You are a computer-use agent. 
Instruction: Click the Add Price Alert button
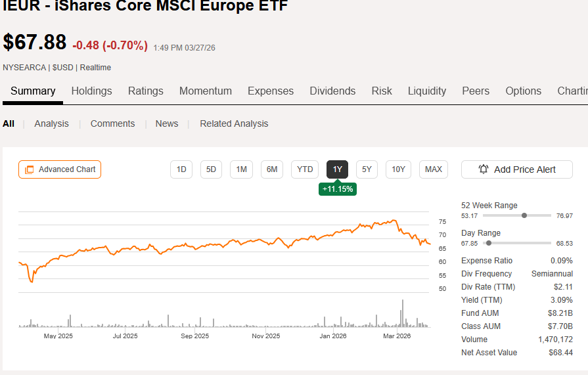517,169
